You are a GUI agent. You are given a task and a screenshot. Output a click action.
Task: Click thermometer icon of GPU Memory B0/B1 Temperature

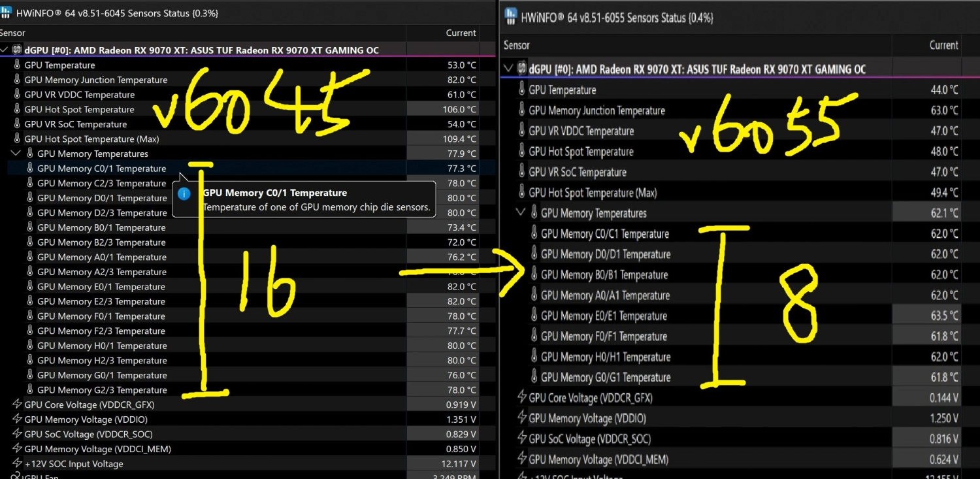point(534,274)
